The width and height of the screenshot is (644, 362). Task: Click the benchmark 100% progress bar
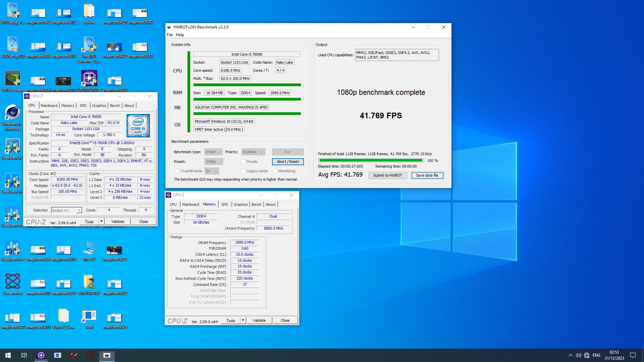click(371, 161)
